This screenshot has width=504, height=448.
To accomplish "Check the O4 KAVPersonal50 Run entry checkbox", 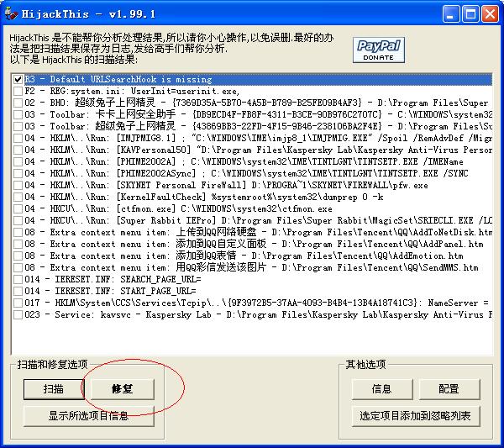I will (18, 150).
